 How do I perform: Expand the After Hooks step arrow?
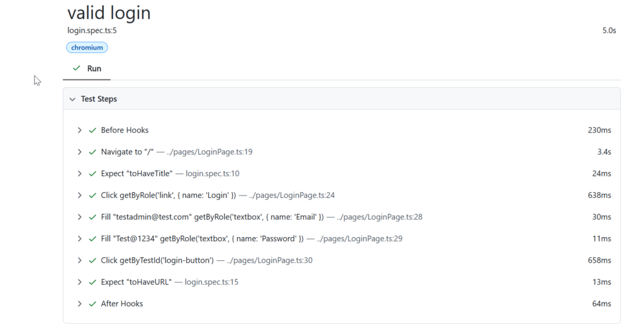click(80, 304)
